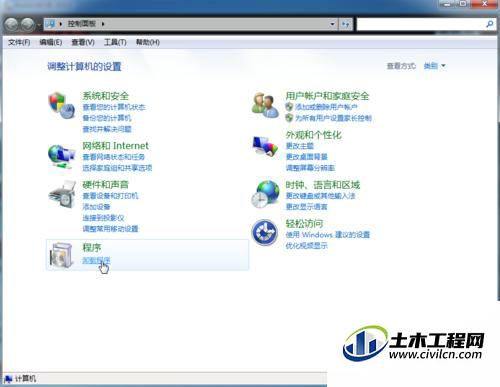This screenshot has height=387, width=500.
Task: Open the 硬件和声音 category heading
Action: 106,184
